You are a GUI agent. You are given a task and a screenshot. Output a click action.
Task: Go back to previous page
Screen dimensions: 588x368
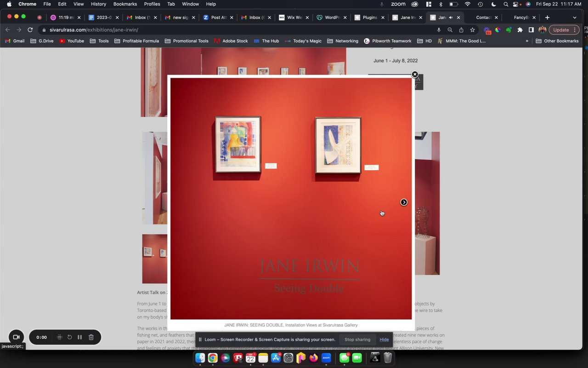[x=8, y=30]
